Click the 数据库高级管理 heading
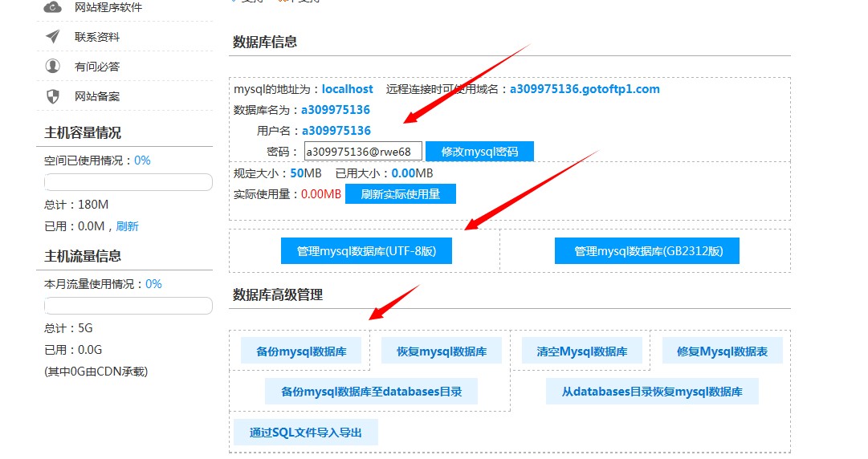 point(278,294)
